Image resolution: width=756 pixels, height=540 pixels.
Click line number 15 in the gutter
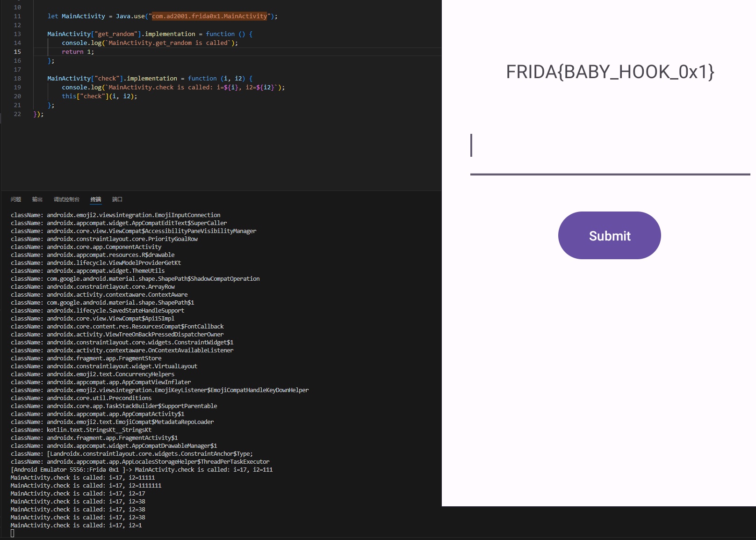pyautogui.click(x=17, y=52)
